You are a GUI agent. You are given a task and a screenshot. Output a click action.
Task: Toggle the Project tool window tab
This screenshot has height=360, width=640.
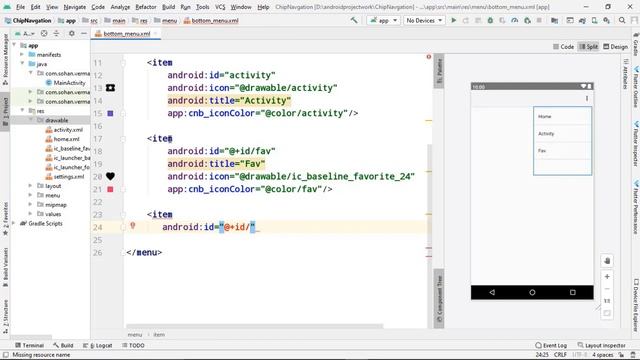[x=5, y=112]
